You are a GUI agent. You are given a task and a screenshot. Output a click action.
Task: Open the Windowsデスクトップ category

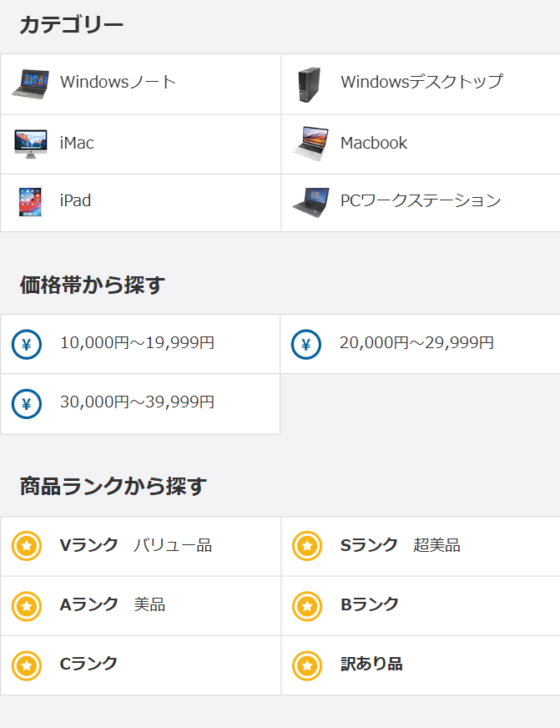pos(421,82)
